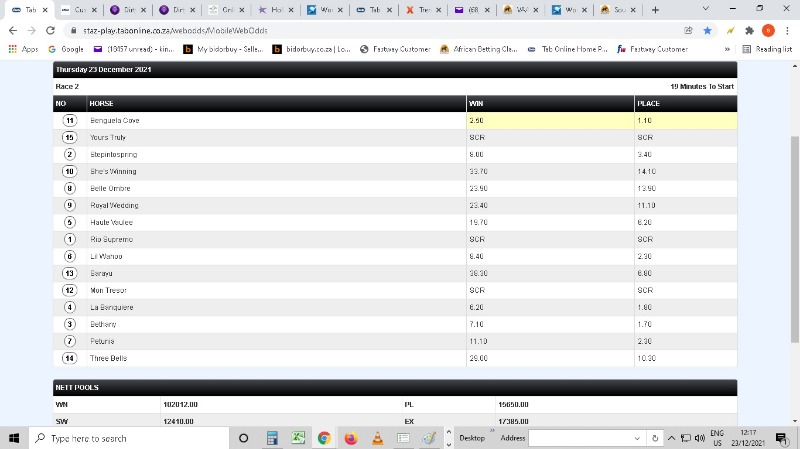The image size is (800, 449).
Task: Open the Chrome three-dot menu
Action: click(x=788, y=30)
